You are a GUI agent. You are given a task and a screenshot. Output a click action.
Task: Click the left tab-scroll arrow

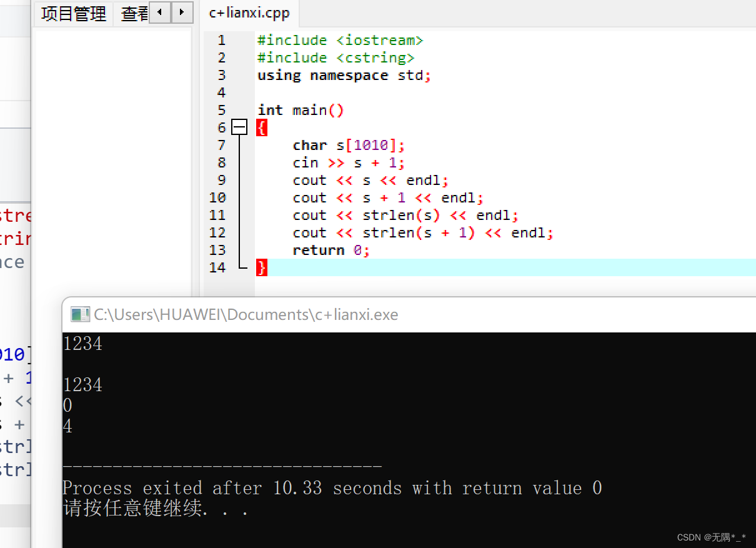159,12
